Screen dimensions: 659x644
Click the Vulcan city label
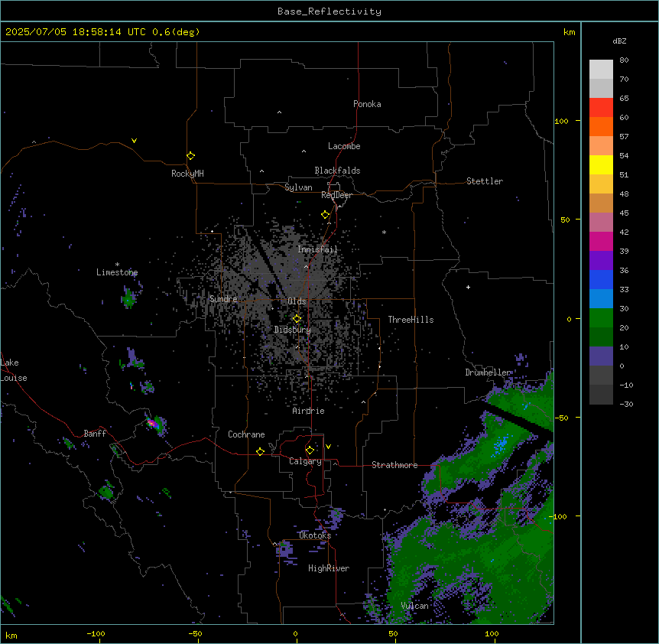coord(414,606)
